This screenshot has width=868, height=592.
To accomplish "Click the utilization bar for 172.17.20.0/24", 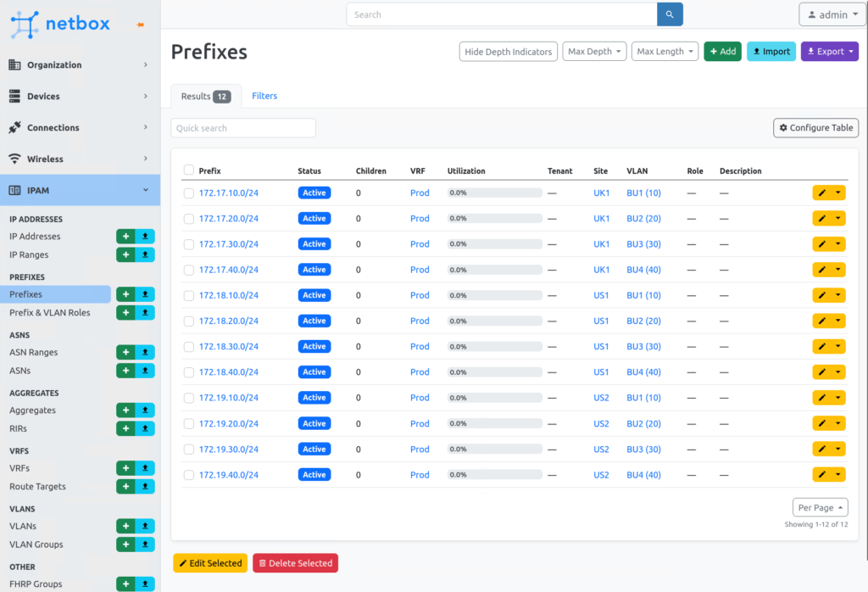I will click(496, 218).
